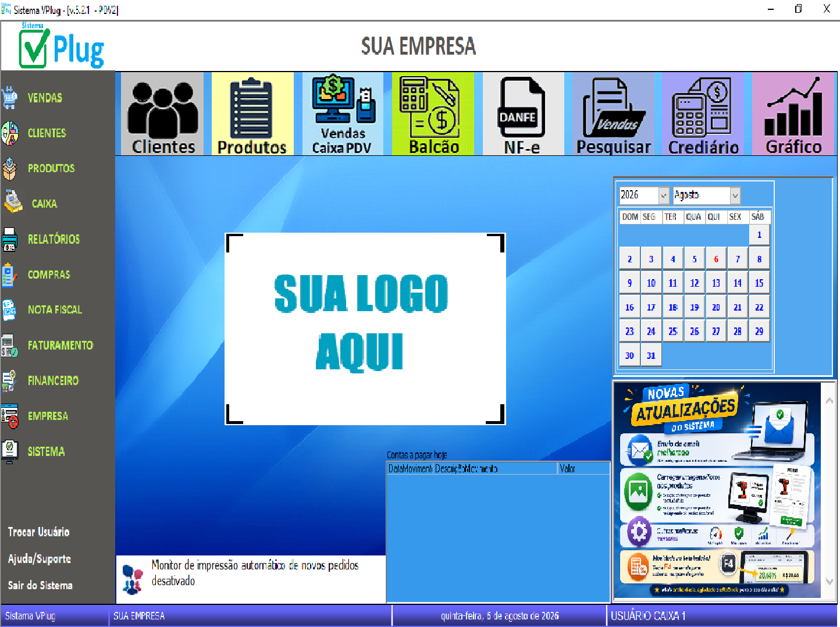Click the 'Sistema VPlug' status bar entry

coord(30,616)
